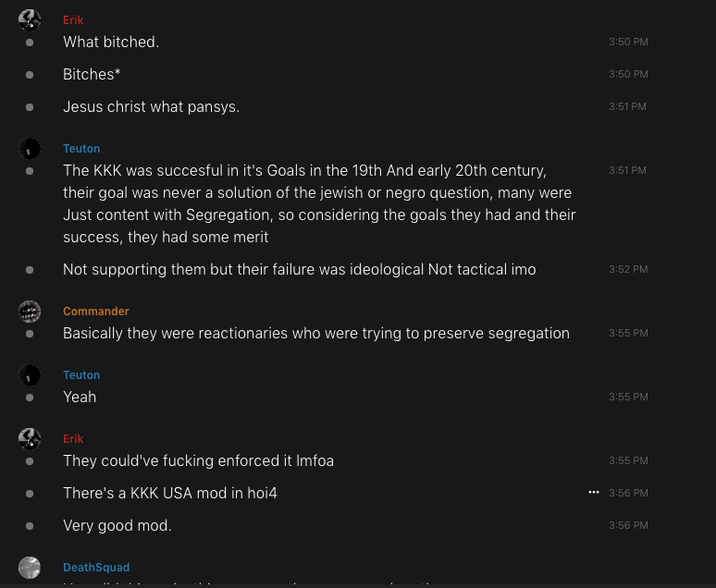The width and height of the screenshot is (716, 588).
Task: Click the bullet dot beside the "Yeah" message
Action: click(x=30, y=398)
